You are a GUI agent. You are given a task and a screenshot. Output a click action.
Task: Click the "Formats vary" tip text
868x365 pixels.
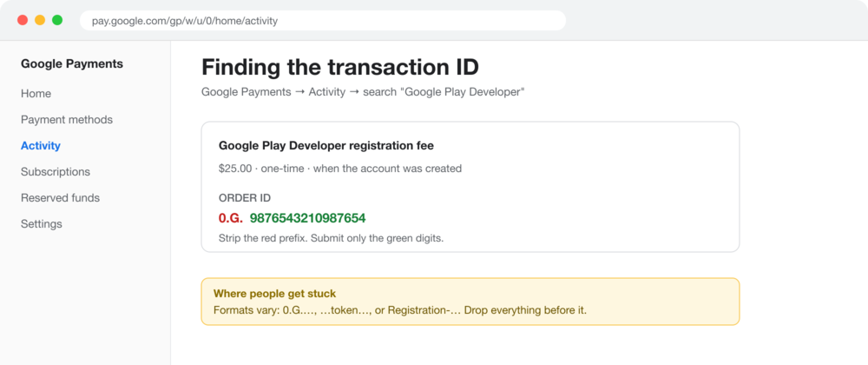tap(399, 310)
